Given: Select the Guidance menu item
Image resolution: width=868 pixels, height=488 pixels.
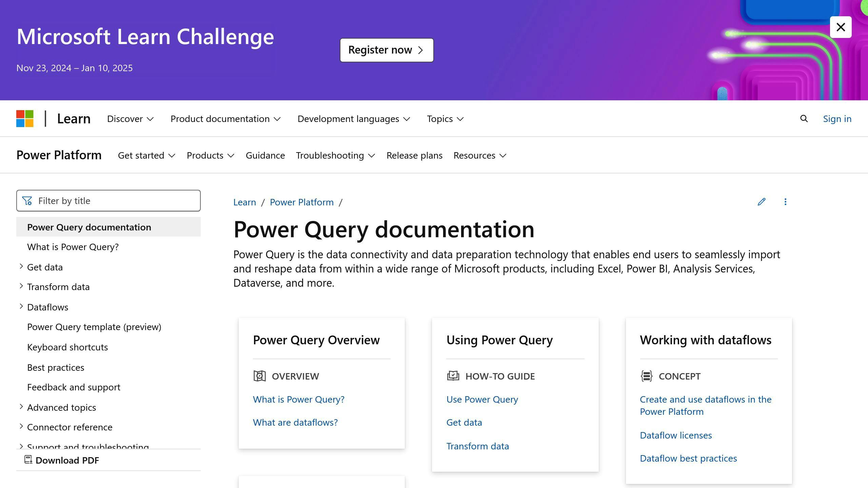Looking at the screenshot, I should [x=265, y=155].
